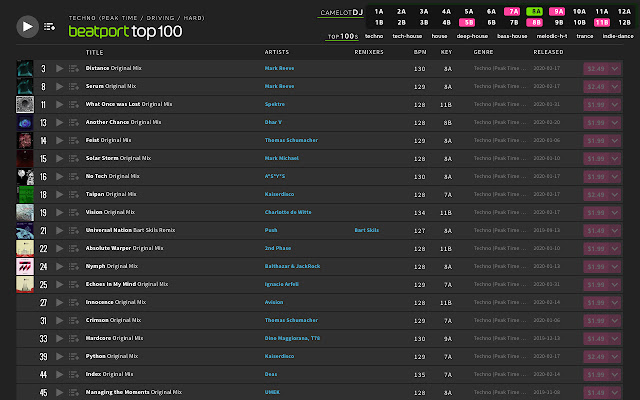Add Another Chance to the queue

pos(73,122)
